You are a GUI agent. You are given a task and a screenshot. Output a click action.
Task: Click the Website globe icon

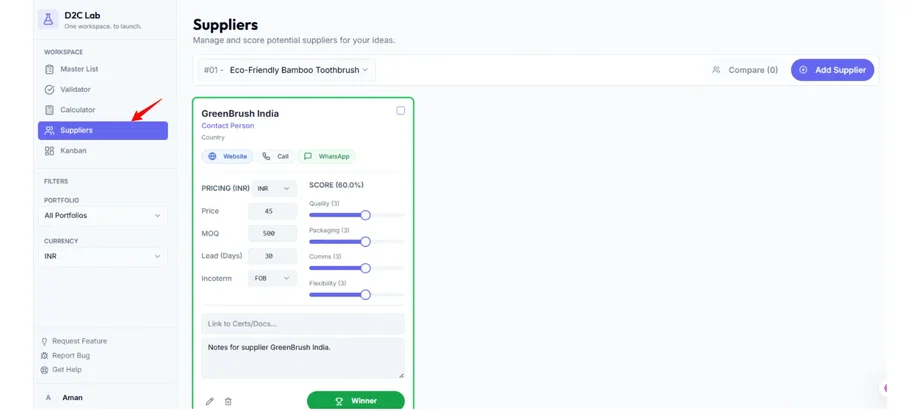click(x=213, y=156)
